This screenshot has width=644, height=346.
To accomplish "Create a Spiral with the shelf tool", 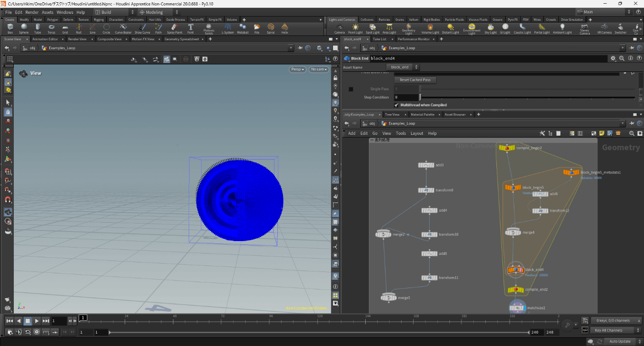I will pyautogui.click(x=270, y=29).
